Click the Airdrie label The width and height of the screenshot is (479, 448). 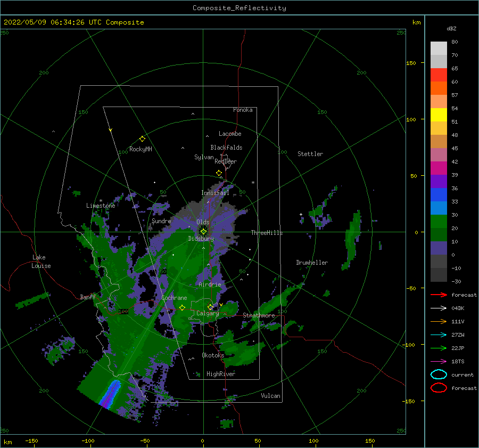click(210, 284)
